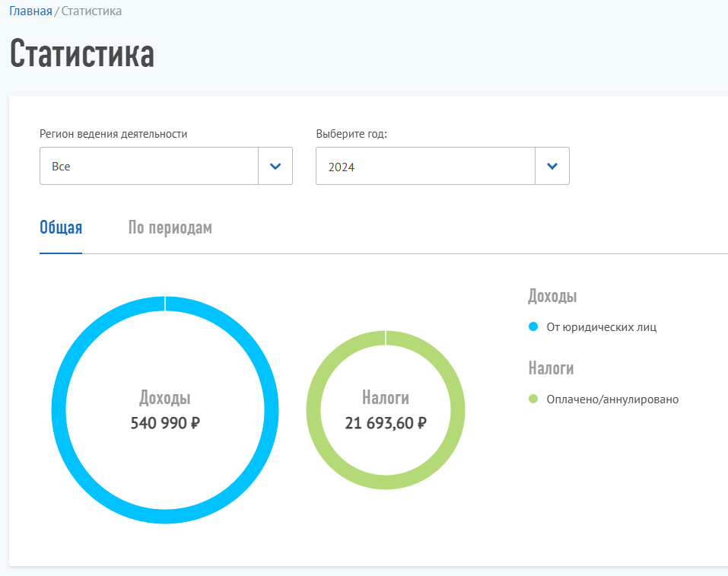This screenshot has width=728, height=576.
Task: Switch to the "По периодам" tab
Action: pyautogui.click(x=169, y=227)
